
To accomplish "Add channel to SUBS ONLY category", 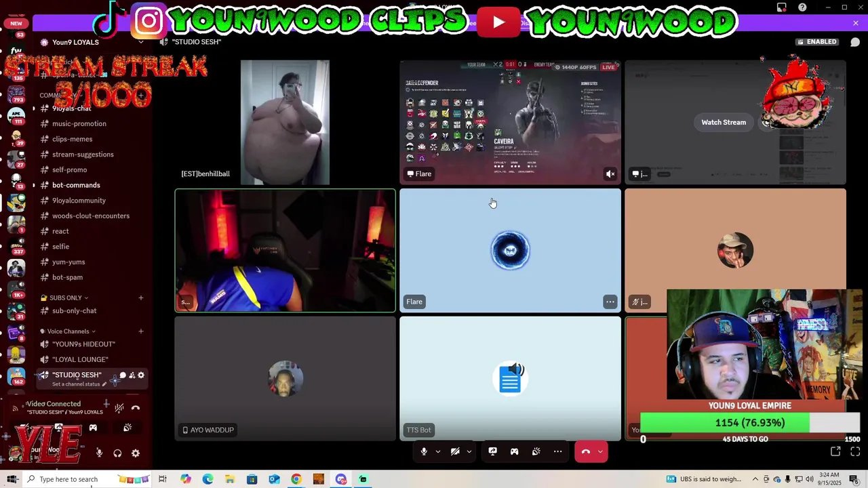I will coord(141,298).
